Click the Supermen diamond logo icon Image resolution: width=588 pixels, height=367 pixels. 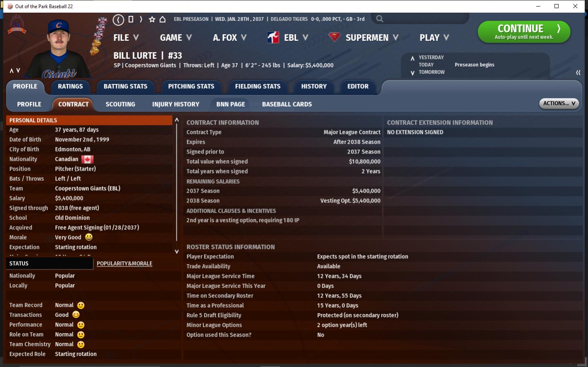[x=334, y=38]
